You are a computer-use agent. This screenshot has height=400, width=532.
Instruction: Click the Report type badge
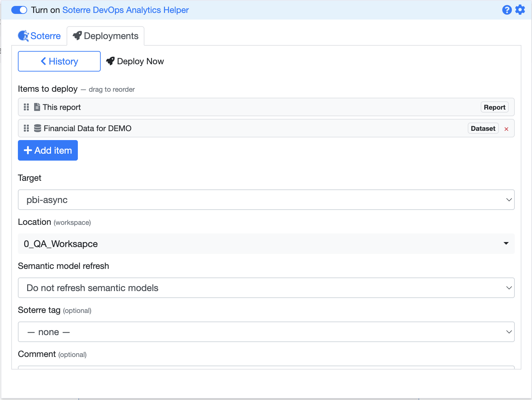pyautogui.click(x=495, y=107)
